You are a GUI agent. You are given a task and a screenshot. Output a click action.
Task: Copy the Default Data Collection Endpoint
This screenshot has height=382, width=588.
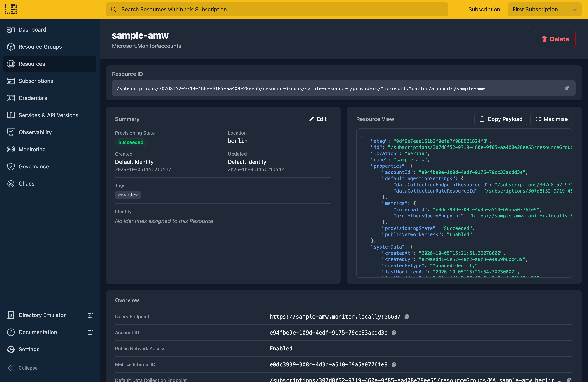[x=569, y=380]
